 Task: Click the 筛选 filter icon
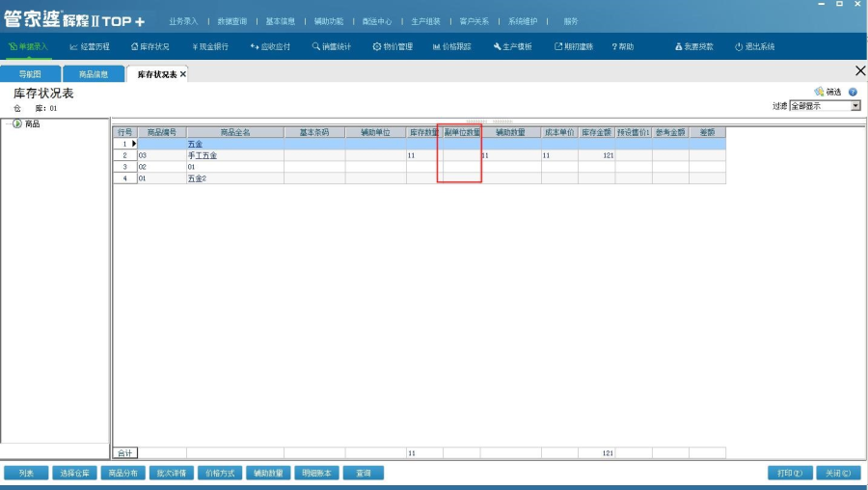coord(820,92)
